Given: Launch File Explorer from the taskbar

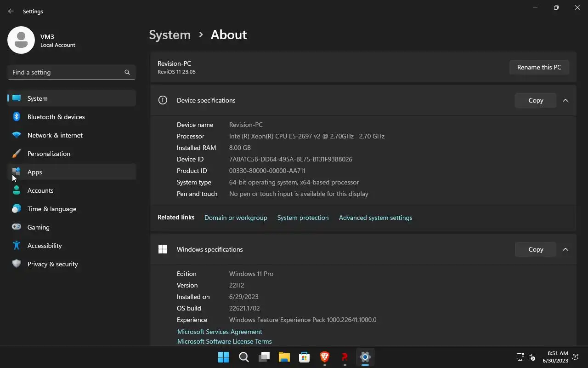Looking at the screenshot, I should click(284, 357).
